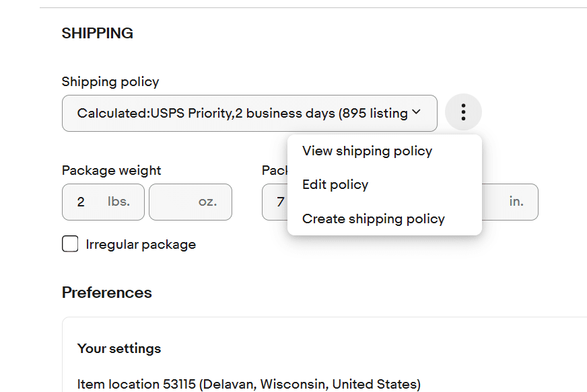
Task: Click the lbs. unit text in weight field
Action: click(x=118, y=202)
